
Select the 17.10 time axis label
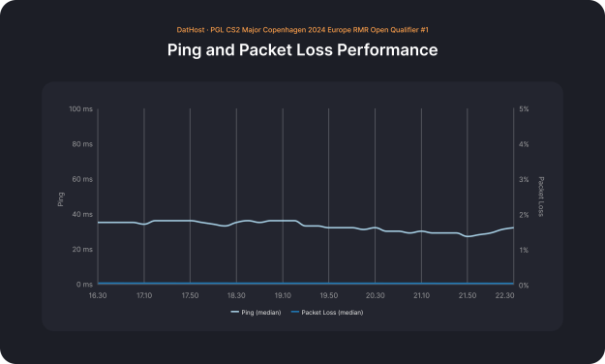point(144,295)
